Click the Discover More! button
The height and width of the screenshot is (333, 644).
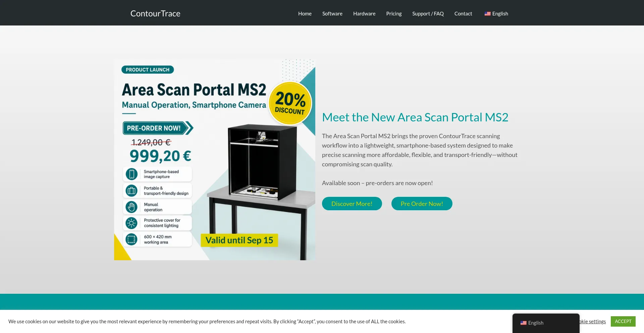pos(352,204)
